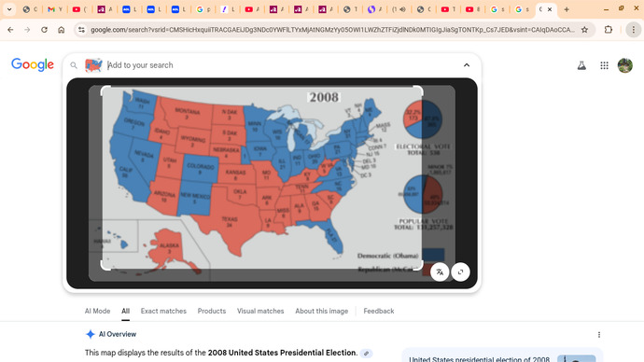Go to Google home via logo
Viewport: 644px width, 362px height.
click(33, 64)
